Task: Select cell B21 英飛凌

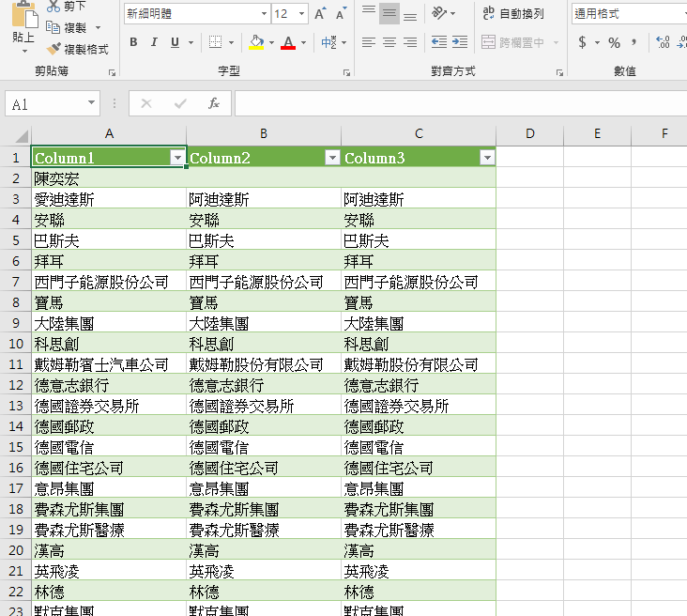Action: click(264, 571)
